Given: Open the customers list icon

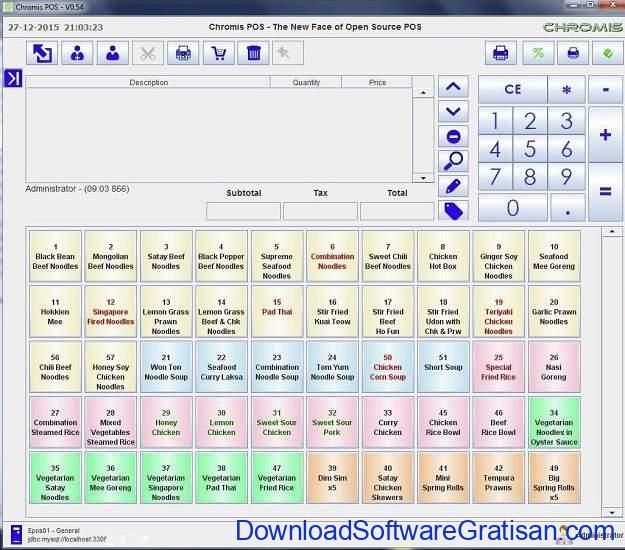Looking at the screenshot, I should pyautogui.click(x=77, y=53).
